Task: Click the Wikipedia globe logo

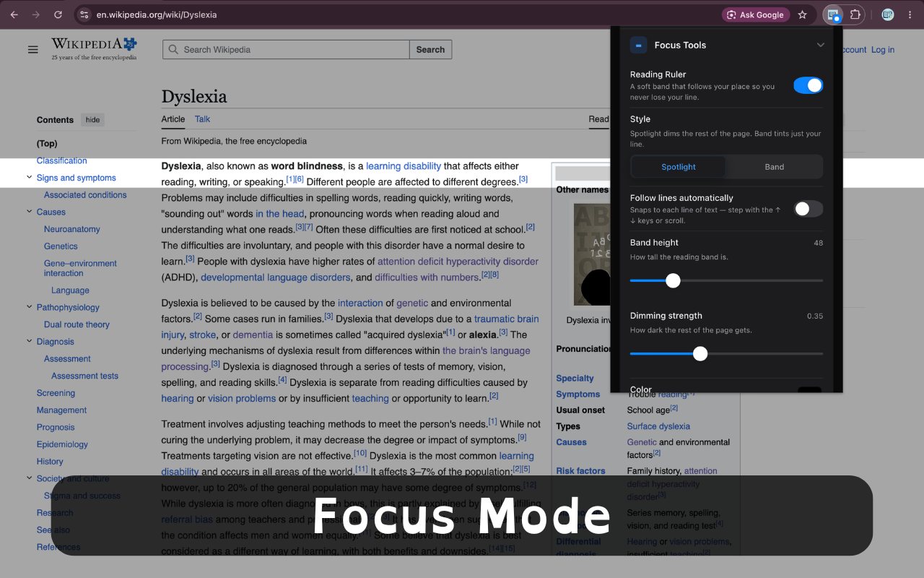Action: [130, 44]
